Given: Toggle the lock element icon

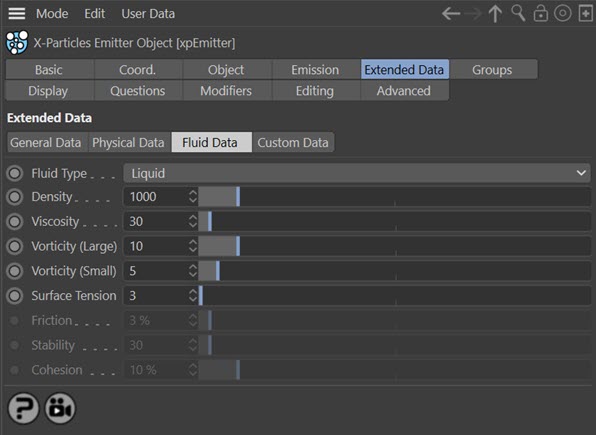Looking at the screenshot, I should click(x=541, y=14).
